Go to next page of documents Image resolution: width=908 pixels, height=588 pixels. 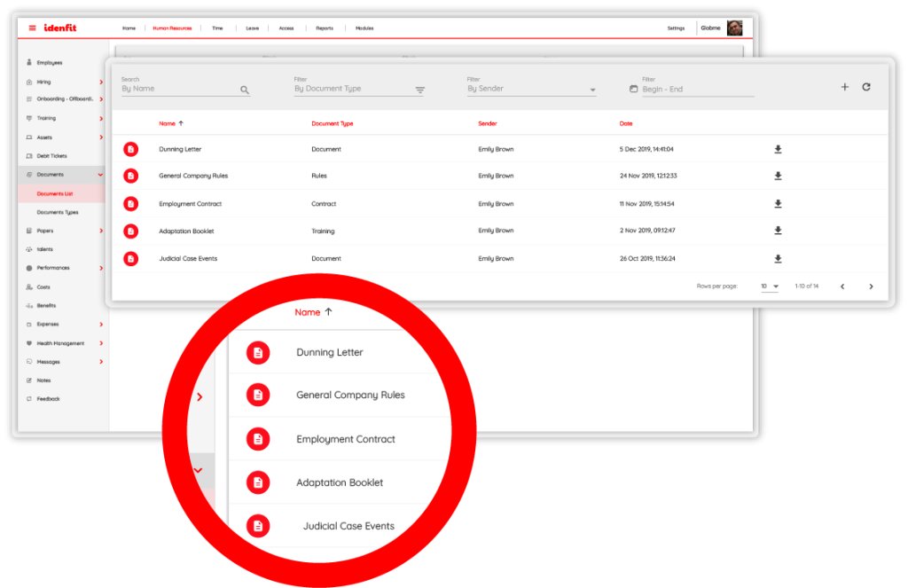coord(871,286)
